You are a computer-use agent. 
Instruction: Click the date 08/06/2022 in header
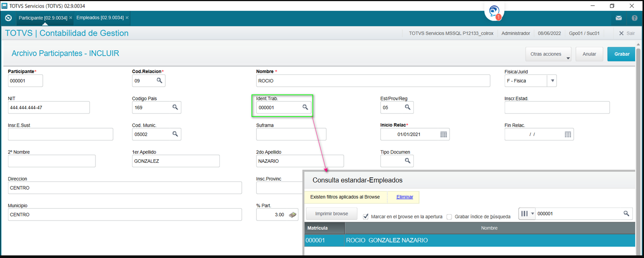tap(549, 33)
